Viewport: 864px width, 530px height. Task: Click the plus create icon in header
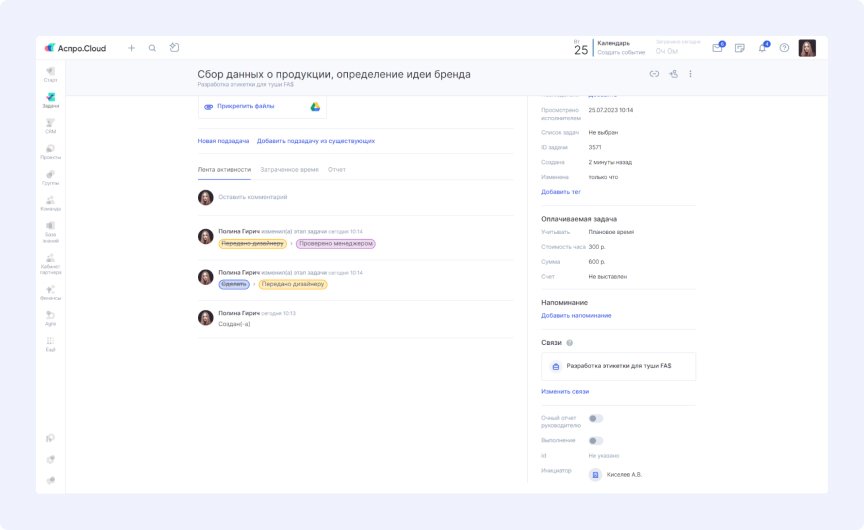pos(131,48)
